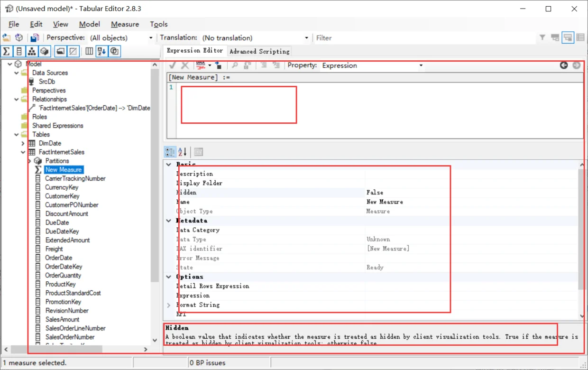Click the sort alphabetically A-Z toolbar icon
This screenshot has width=588, height=370.
coord(101,51)
